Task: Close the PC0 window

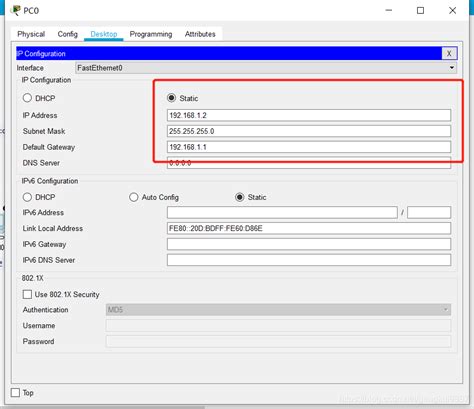Action: tap(452, 11)
